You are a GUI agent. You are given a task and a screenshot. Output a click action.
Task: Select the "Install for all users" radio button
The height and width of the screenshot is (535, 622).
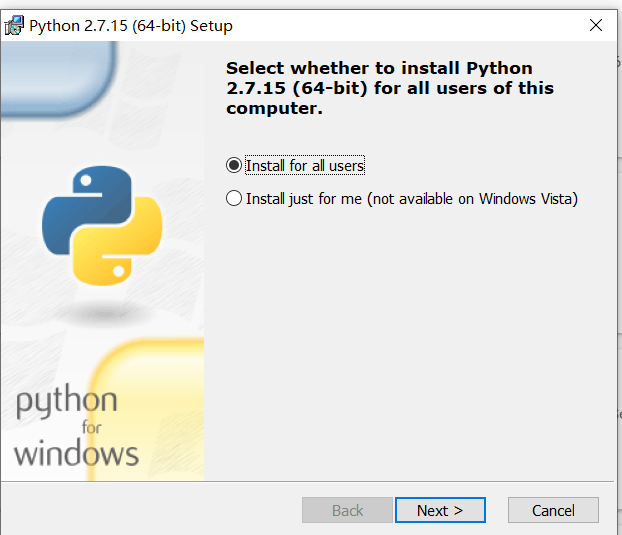234,165
